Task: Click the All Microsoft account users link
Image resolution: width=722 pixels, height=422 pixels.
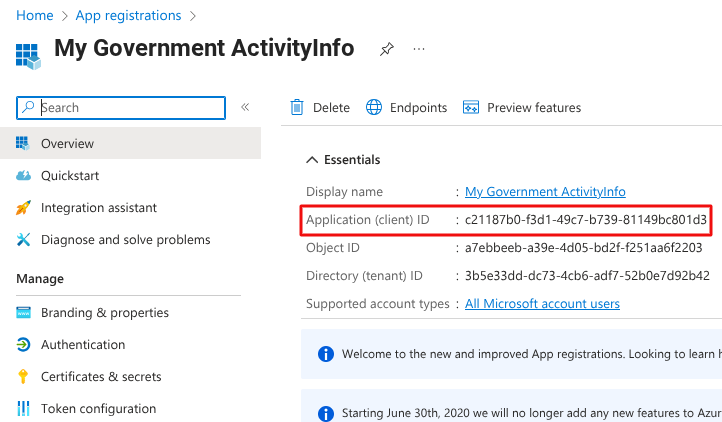Action: tap(542, 304)
